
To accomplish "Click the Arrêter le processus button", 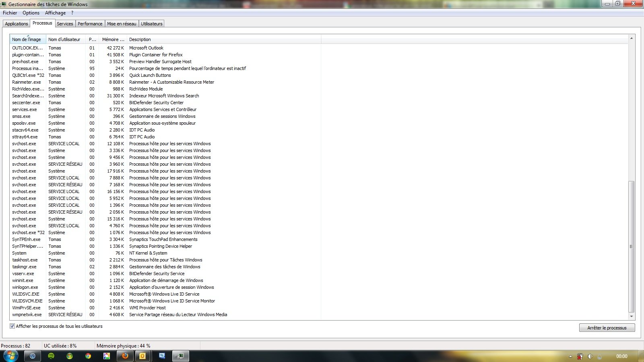I will coord(607,328).
